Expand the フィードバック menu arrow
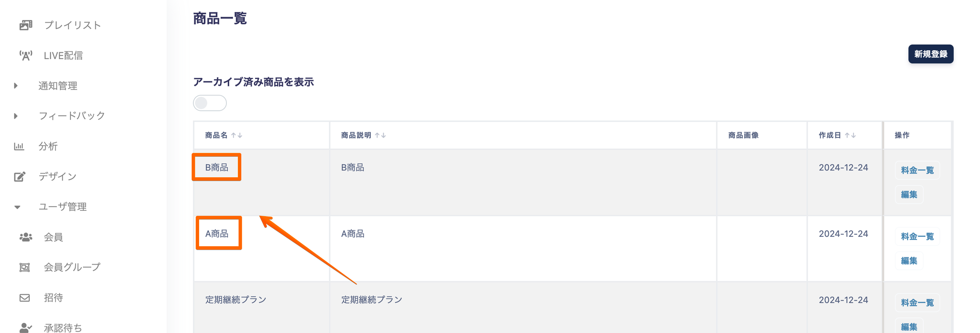The width and height of the screenshot is (980, 333). (x=16, y=116)
